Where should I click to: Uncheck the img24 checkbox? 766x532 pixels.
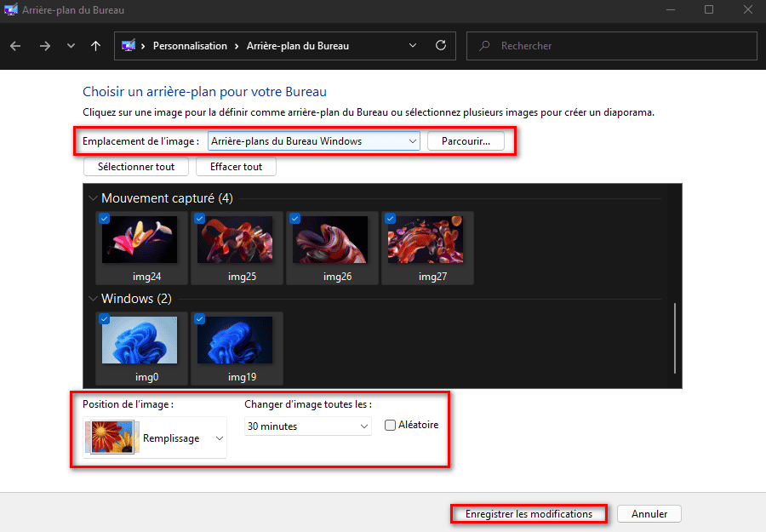point(104,219)
